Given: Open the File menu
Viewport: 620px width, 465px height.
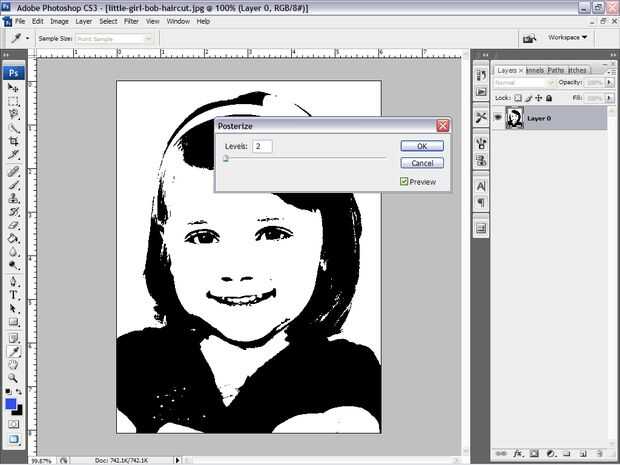Looking at the screenshot, I should pos(20,21).
